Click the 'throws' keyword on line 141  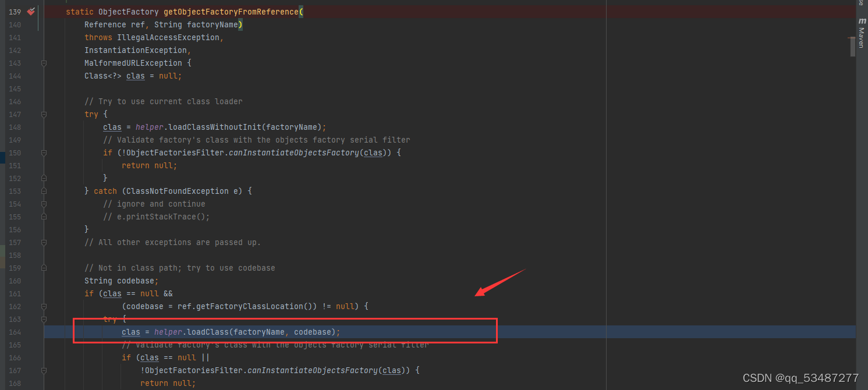(x=98, y=37)
